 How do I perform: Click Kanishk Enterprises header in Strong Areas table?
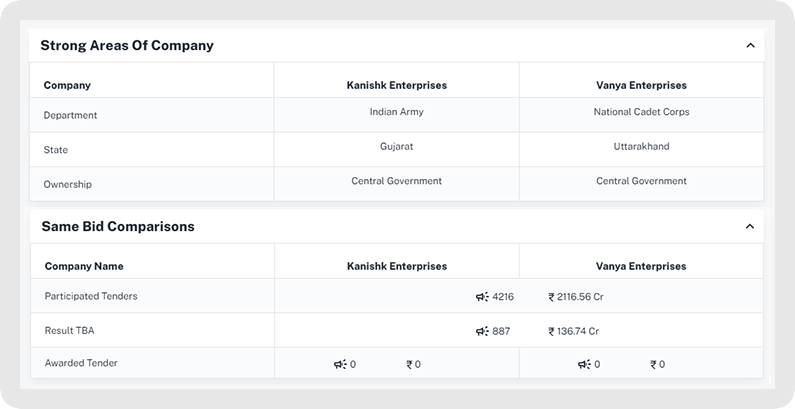pos(396,85)
